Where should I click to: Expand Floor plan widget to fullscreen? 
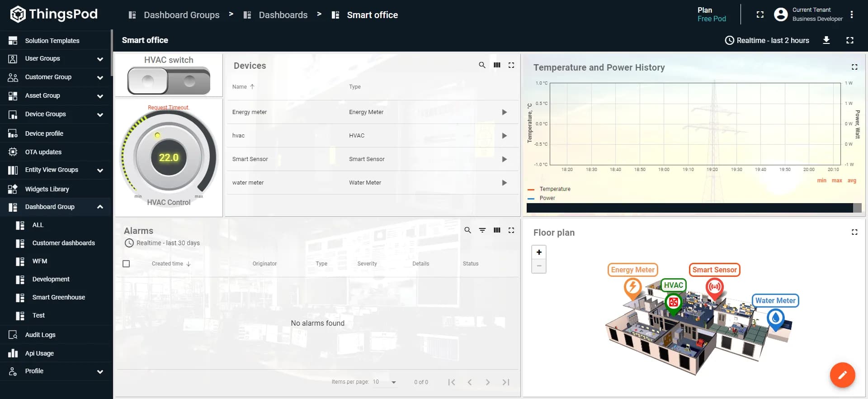[854, 232]
